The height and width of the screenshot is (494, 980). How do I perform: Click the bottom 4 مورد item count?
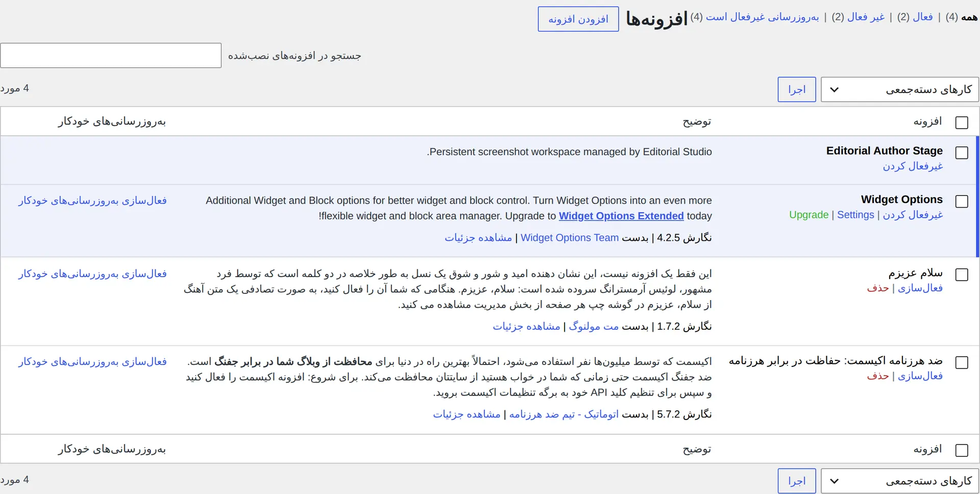point(14,480)
